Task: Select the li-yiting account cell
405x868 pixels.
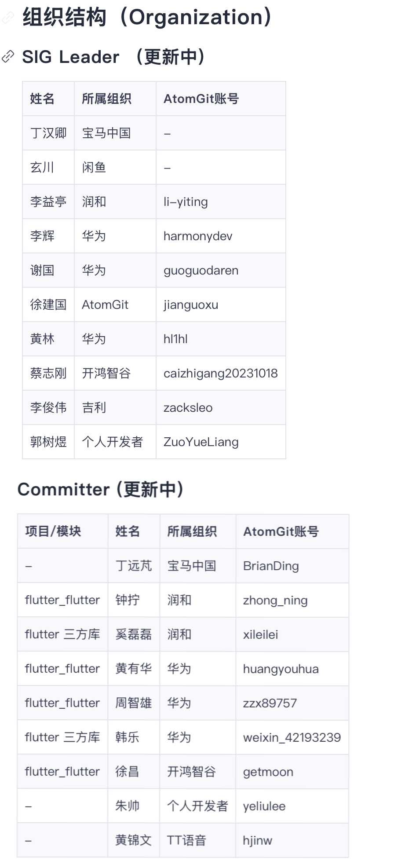Action: pyautogui.click(x=186, y=202)
